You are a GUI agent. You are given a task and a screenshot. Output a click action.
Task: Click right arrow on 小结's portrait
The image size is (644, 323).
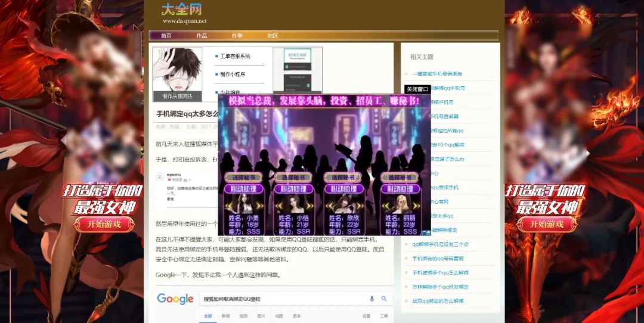[x=310, y=206]
